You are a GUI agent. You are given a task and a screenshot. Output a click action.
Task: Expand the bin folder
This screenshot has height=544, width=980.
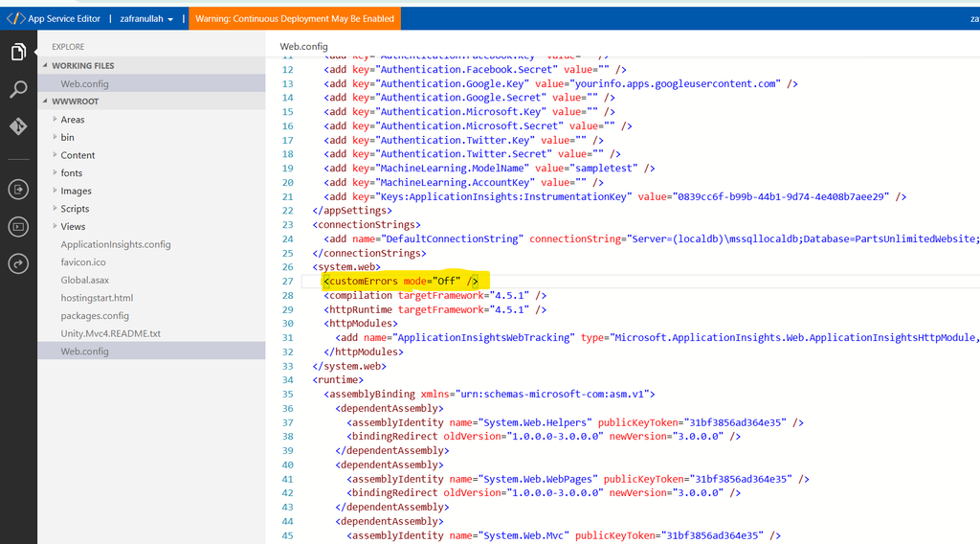click(55, 137)
